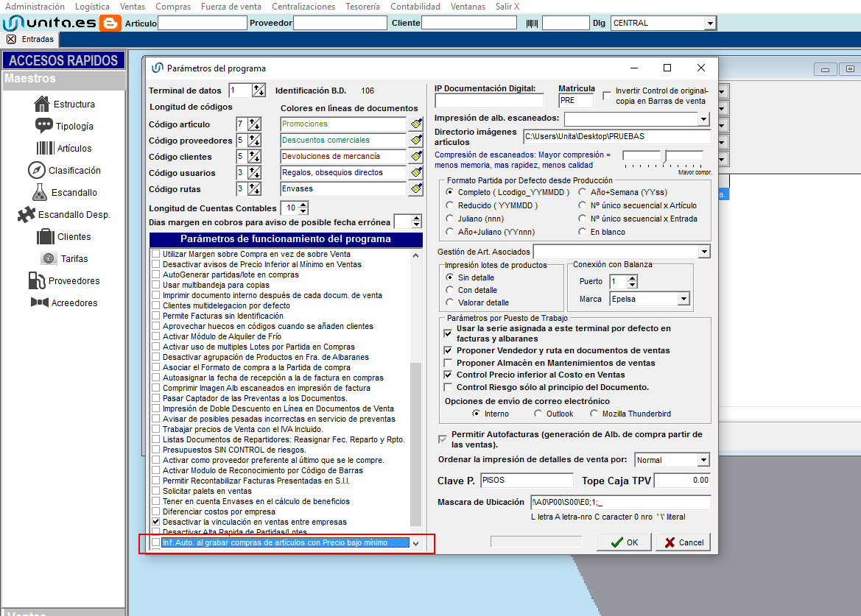This screenshot has width=861, height=616.
Task: Open Tipología speech bubble icon
Action: tap(44, 126)
